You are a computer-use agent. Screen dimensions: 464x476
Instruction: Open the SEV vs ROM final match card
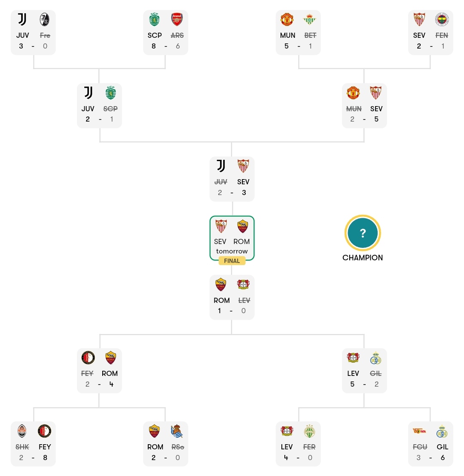click(232, 238)
